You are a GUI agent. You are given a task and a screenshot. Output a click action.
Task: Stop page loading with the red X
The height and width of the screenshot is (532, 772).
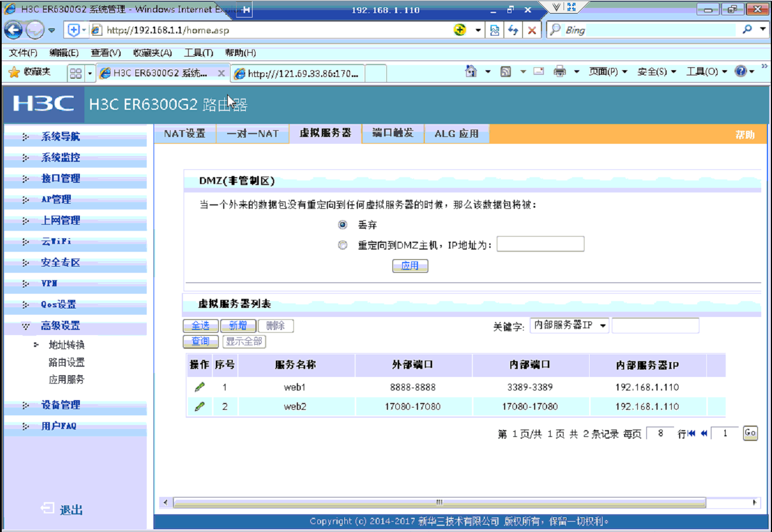532,30
